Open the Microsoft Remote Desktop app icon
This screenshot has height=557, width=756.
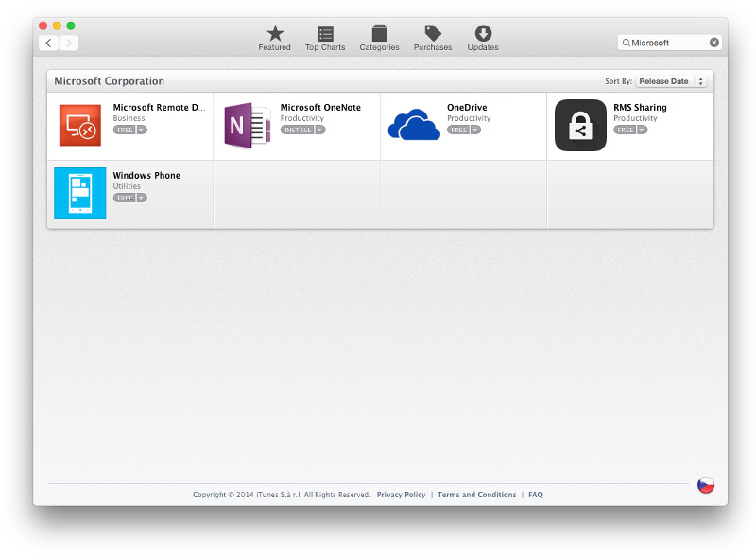click(x=80, y=125)
